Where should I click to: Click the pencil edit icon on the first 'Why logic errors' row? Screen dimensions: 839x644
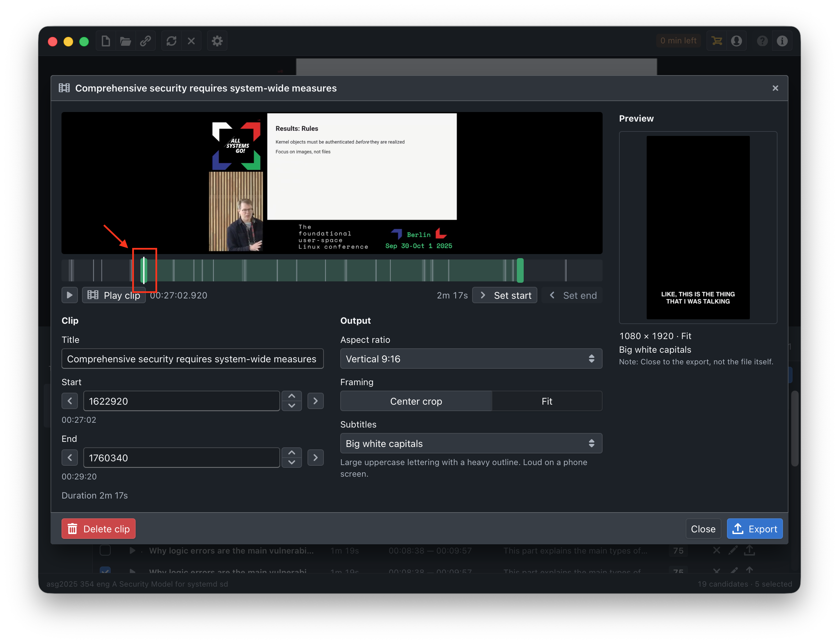[x=733, y=550]
